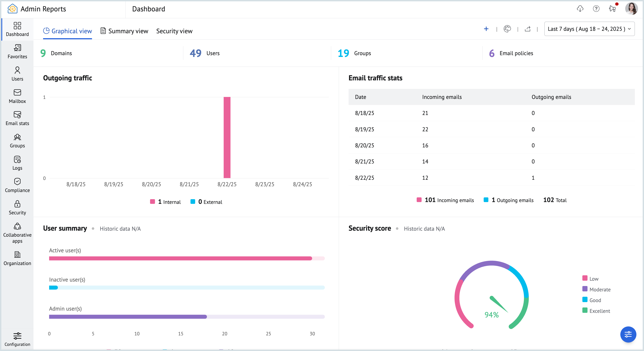
Task: Toggle the Internal series in Outgoing traffic legend
Action: click(x=165, y=202)
